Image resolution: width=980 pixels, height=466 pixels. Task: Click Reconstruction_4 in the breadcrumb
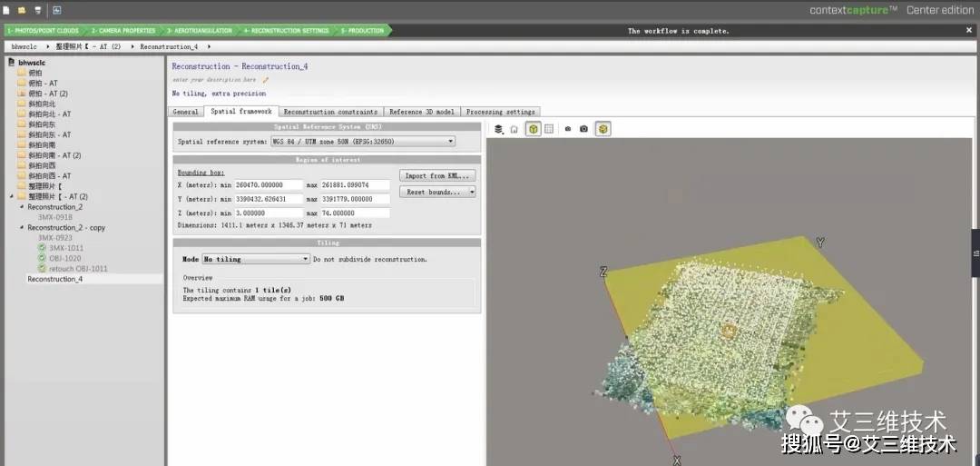pyautogui.click(x=169, y=47)
